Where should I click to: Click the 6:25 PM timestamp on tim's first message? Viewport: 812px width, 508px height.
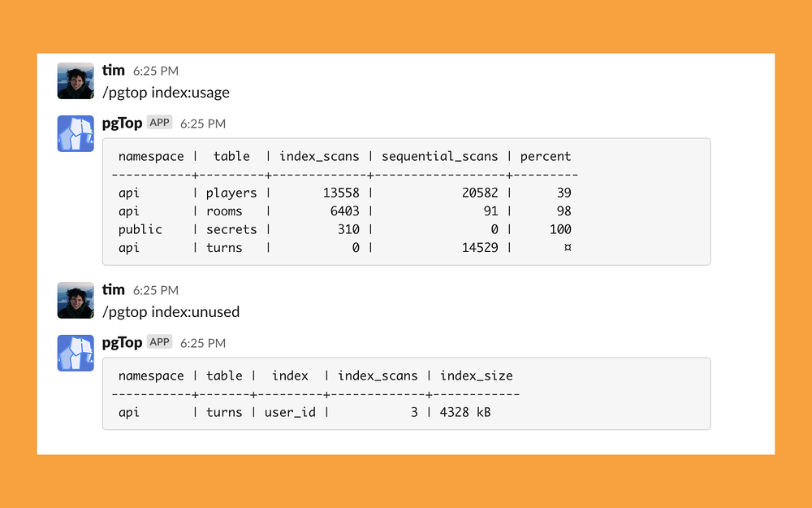[156, 71]
